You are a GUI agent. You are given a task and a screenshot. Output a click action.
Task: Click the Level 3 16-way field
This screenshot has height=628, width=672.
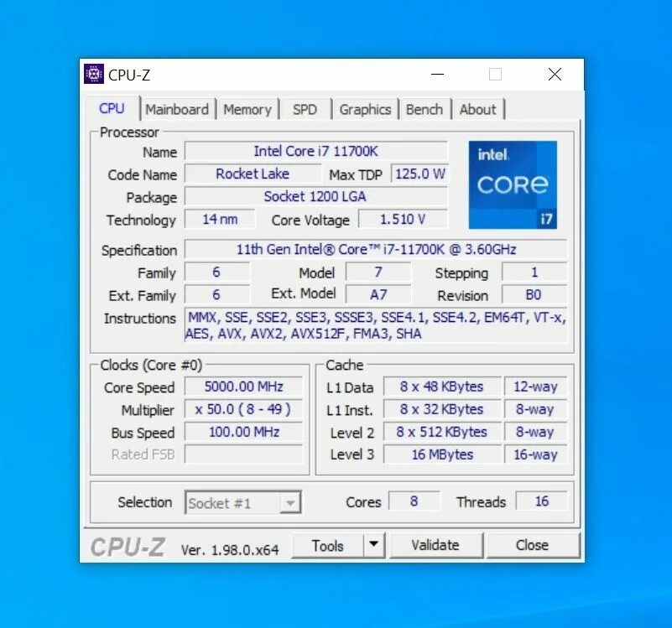pyautogui.click(x=535, y=454)
